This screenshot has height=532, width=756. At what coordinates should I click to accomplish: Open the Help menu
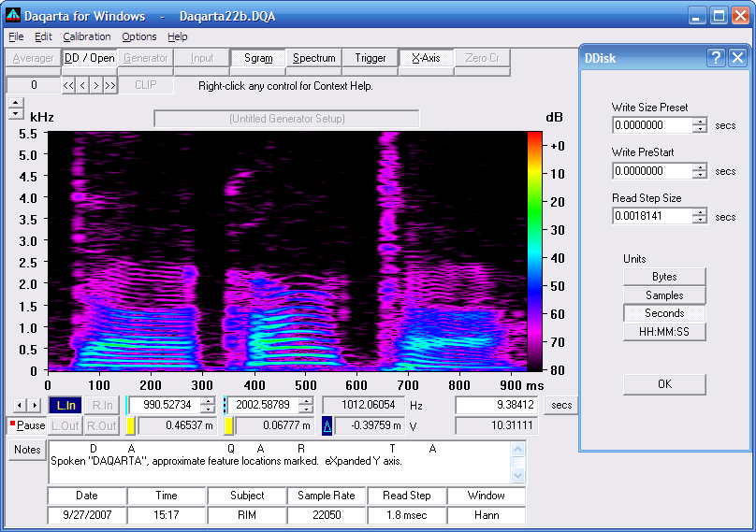(178, 36)
